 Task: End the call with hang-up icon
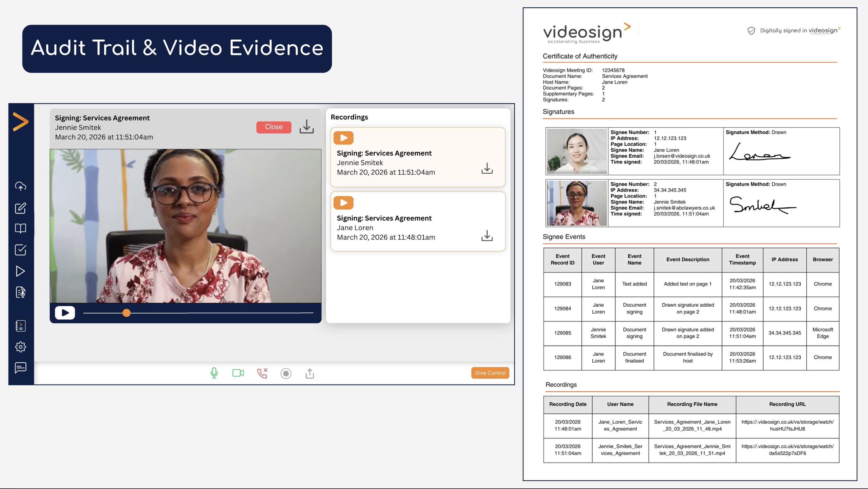pos(262,373)
